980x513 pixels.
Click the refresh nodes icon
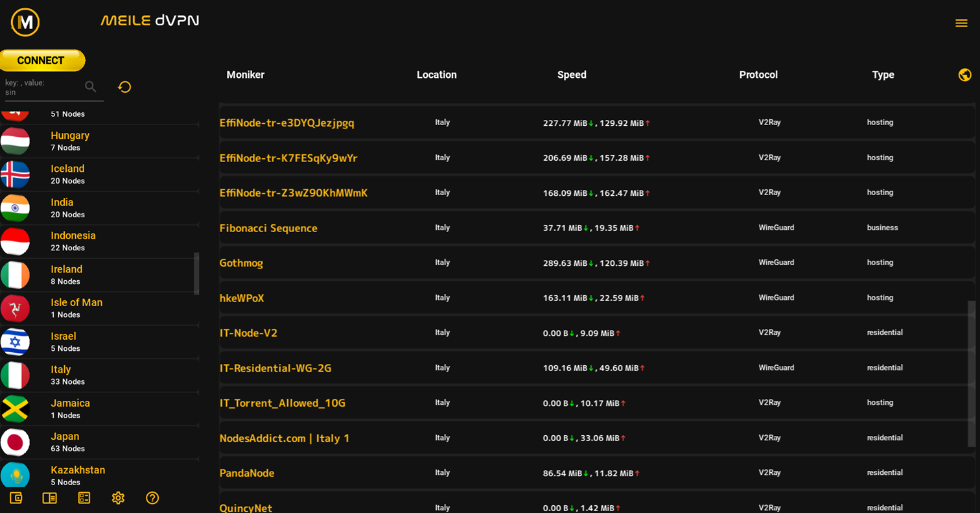pos(124,87)
